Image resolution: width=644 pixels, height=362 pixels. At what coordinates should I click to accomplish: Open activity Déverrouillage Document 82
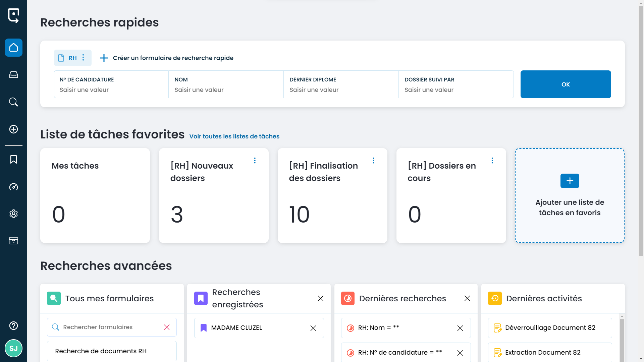coord(550,328)
